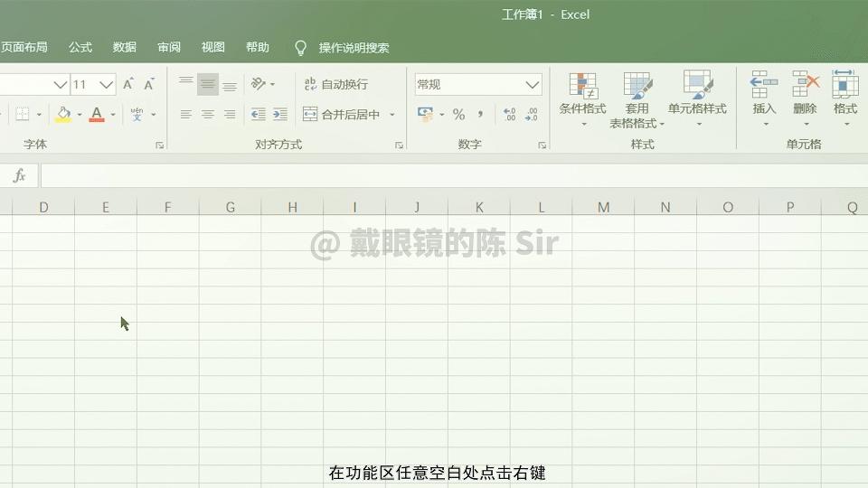868x488 pixels.
Task: Switch to the 数据 tab
Action: [x=125, y=48]
